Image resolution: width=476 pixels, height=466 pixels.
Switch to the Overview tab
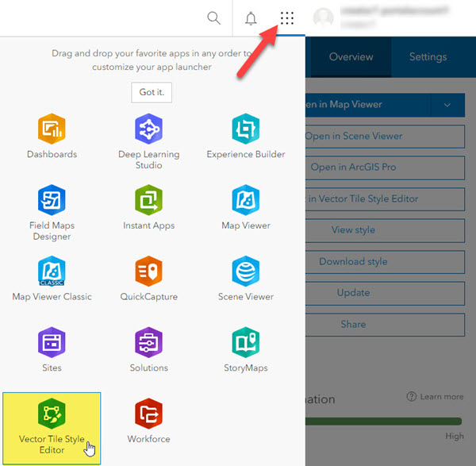tap(351, 57)
